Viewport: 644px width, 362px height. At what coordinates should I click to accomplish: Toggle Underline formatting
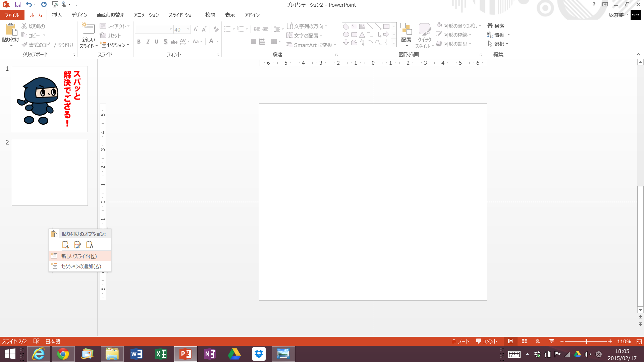tap(156, 42)
